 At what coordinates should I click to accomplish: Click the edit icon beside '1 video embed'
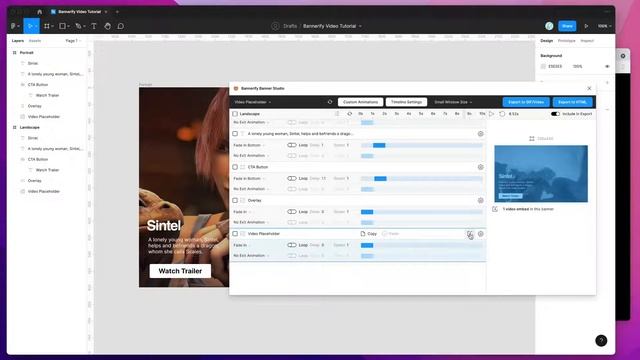[x=495, y=209]
